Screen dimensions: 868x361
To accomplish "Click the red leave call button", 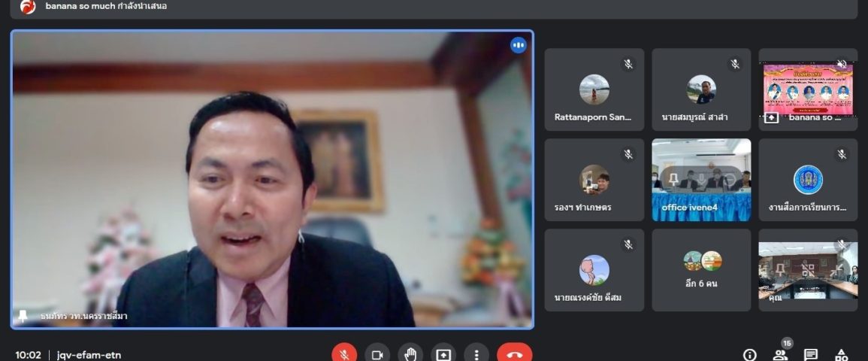I will [514, 354].
